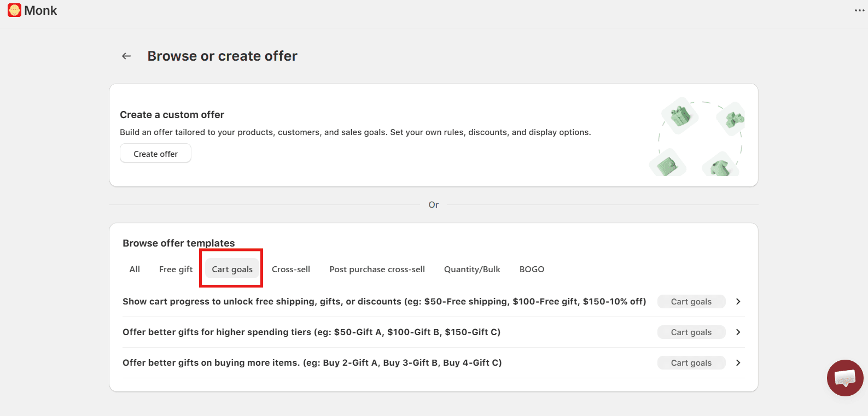Click Cart goals badge on spending tiers row
Image resolution: width=868 pixels, height=416 pixels.
tap(691, 332)
